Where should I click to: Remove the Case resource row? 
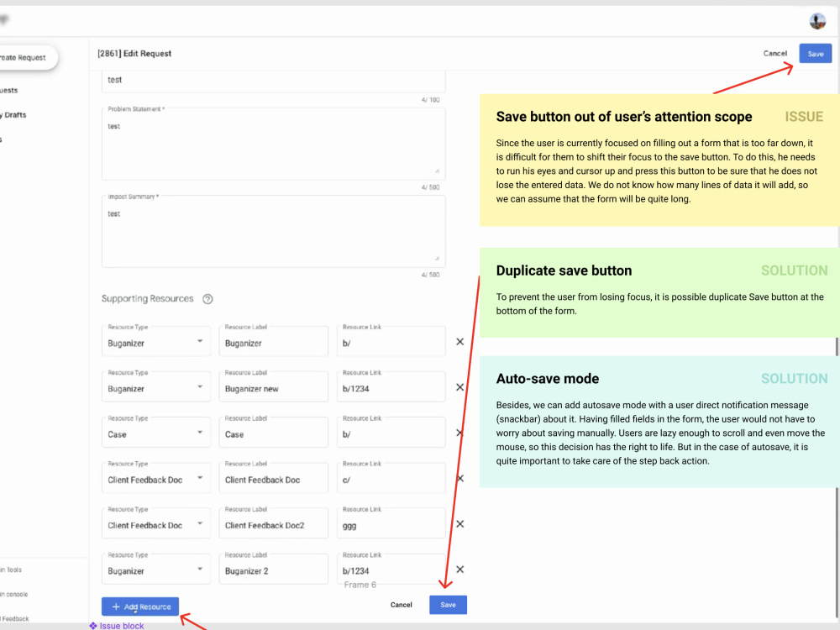pyautogui.click(x=459, y=433)
